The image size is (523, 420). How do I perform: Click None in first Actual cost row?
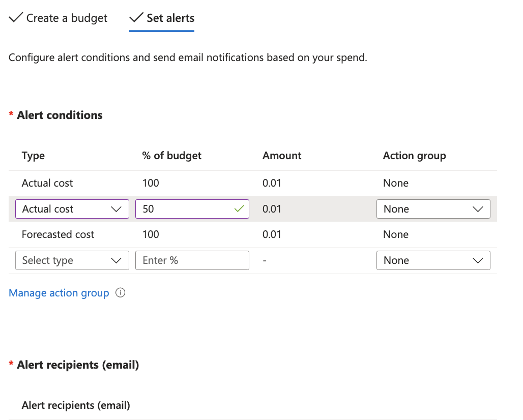(396, 183)
